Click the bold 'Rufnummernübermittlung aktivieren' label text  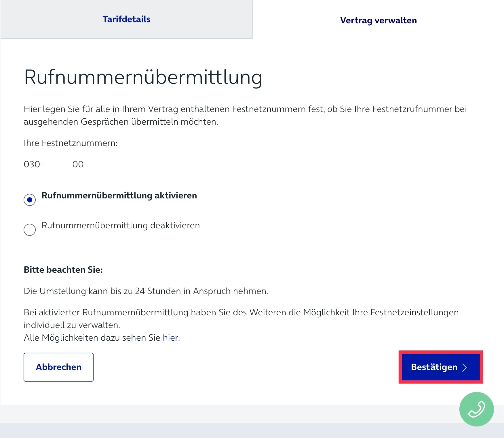119,196
